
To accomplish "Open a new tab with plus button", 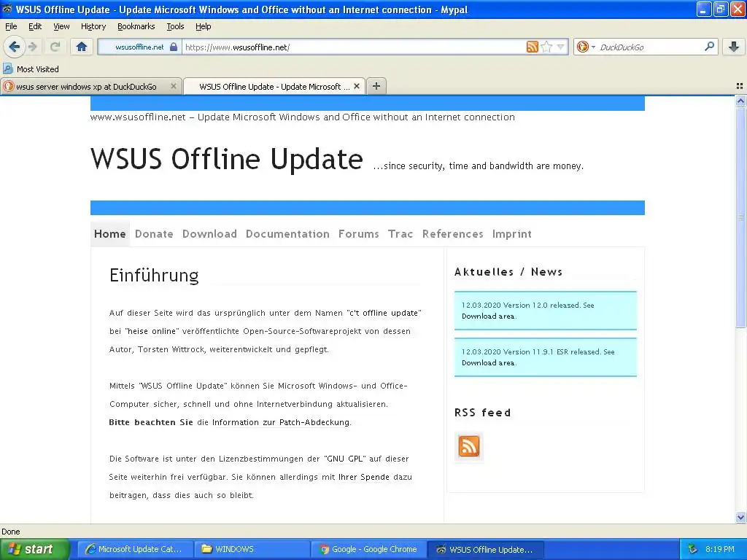I will point(376,86).
